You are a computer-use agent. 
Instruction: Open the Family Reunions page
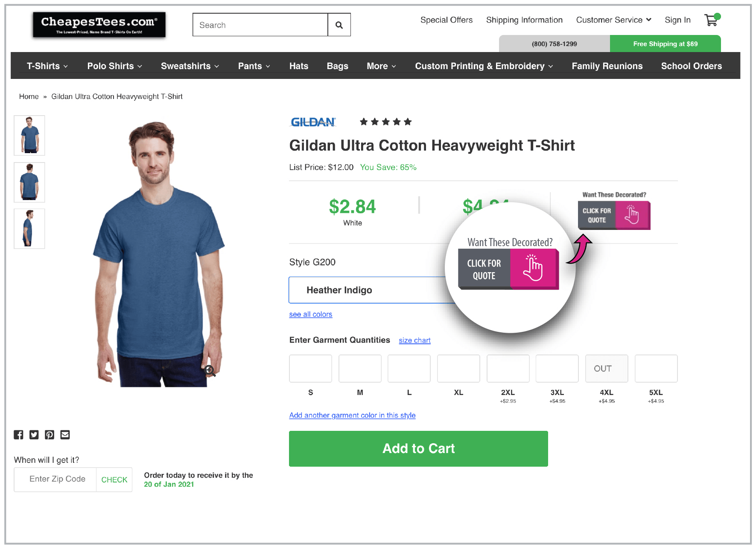coord(607,66)
